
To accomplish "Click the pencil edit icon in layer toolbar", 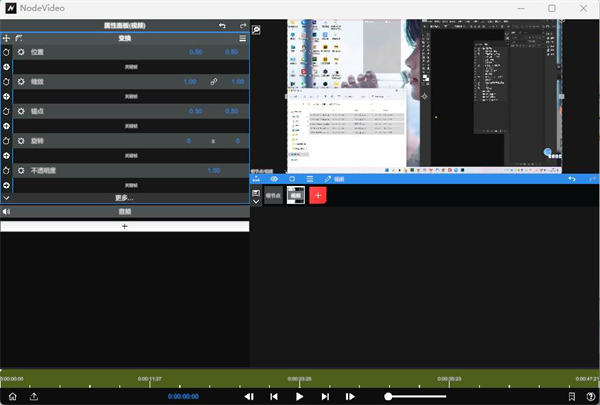I will [327, 179].
